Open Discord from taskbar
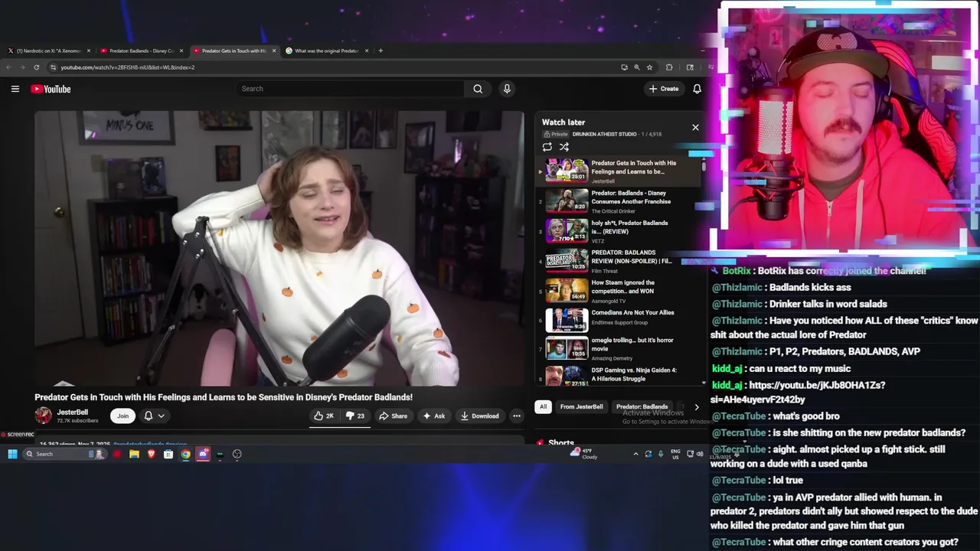This screenshot has height=551, width=980. pos(203,454)
